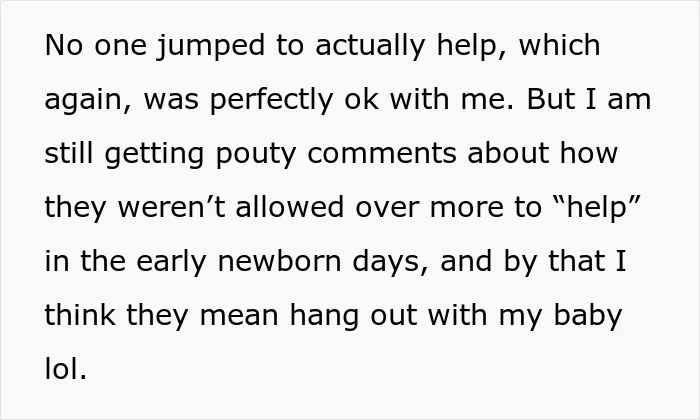Click the word "jumped" in first line
700x420 pixels.
tap(211, 46)
